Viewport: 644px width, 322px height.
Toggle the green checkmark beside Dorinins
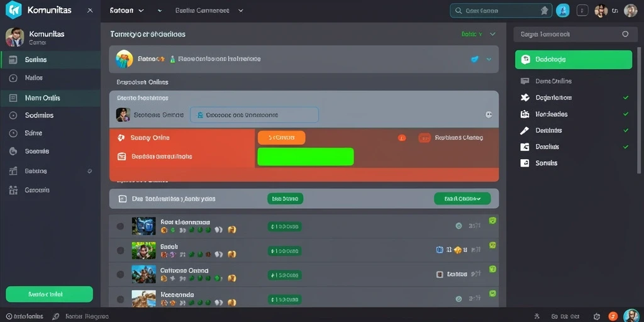(626, 131)
